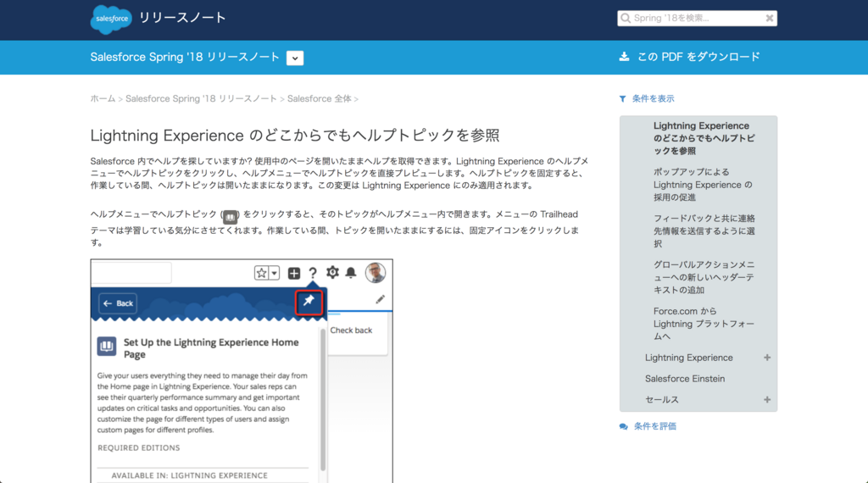Click the inline help topic book icon
Image resolution: width=868 pixels, height=483 pixels.
[231, 217]
